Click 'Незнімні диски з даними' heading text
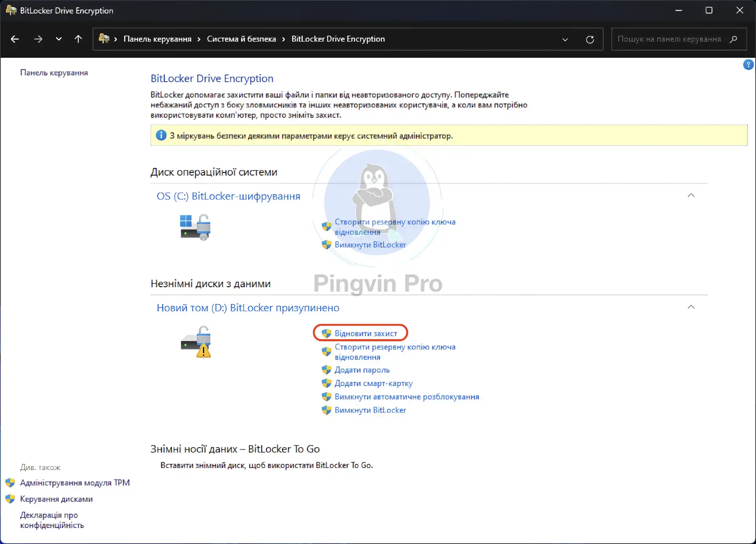 211,284
